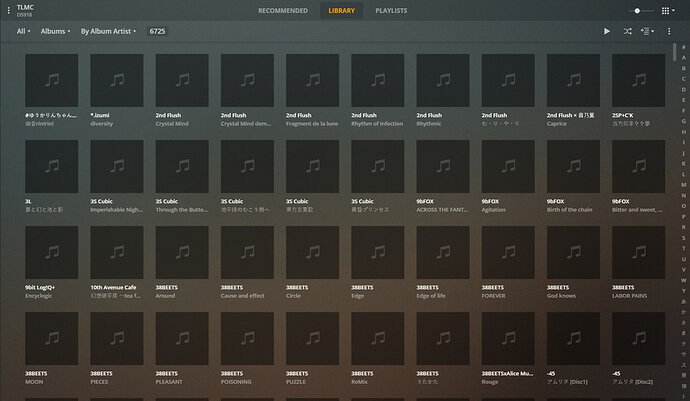Open artist 38BEETSxAlice Mu...

click(507, 373)
